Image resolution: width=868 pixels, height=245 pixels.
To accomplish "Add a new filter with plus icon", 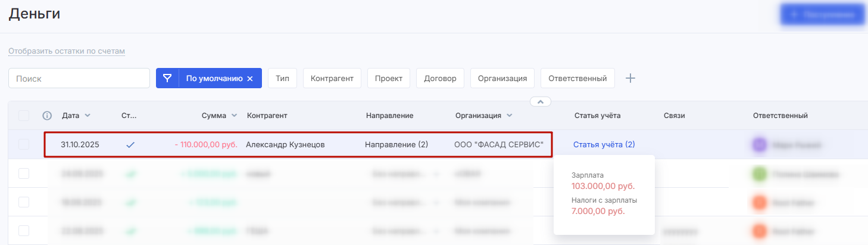I will (630, 78).
